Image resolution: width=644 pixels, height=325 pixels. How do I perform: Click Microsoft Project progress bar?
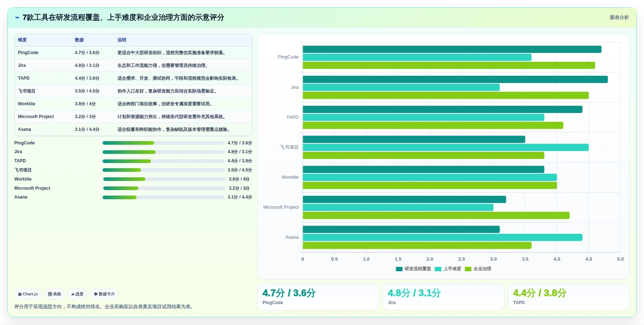[x=164, y=188]
